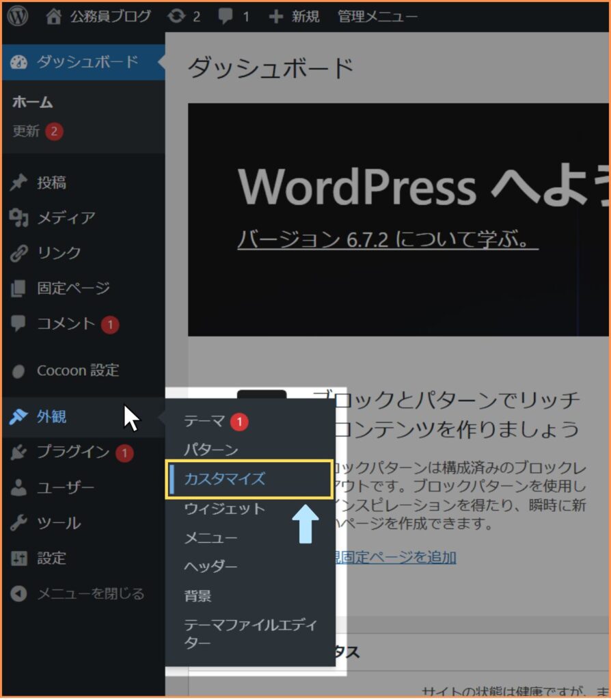
Task: Click the ダッシュボード gauge icon
Action: click(x=18, y=62)
